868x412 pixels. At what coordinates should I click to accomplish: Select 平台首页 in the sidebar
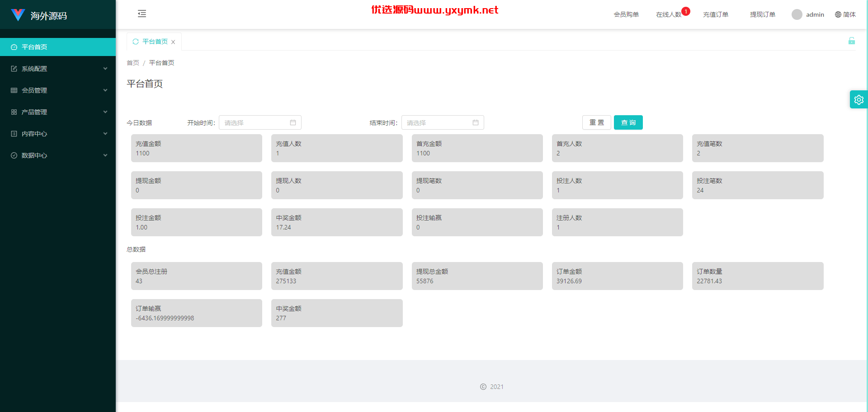[58, 47]
